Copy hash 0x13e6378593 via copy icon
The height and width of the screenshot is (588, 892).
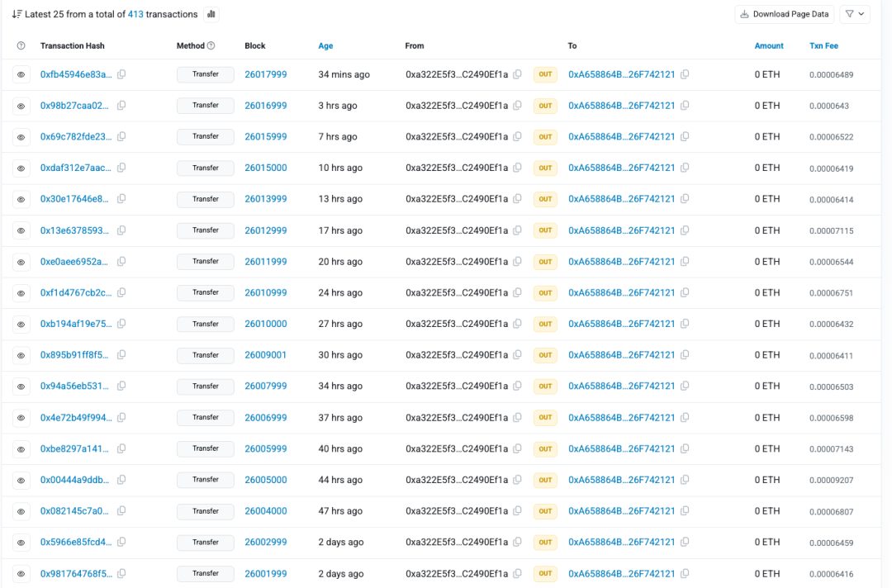pos(121,230)
